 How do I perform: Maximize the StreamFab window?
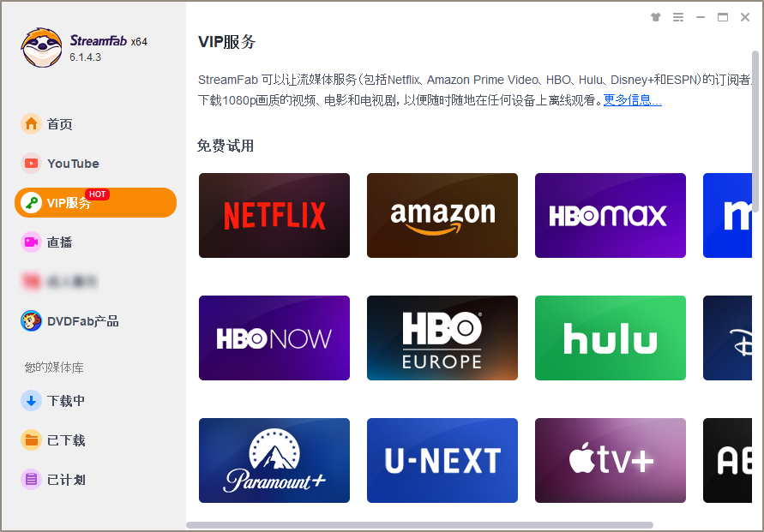point(723,17)
